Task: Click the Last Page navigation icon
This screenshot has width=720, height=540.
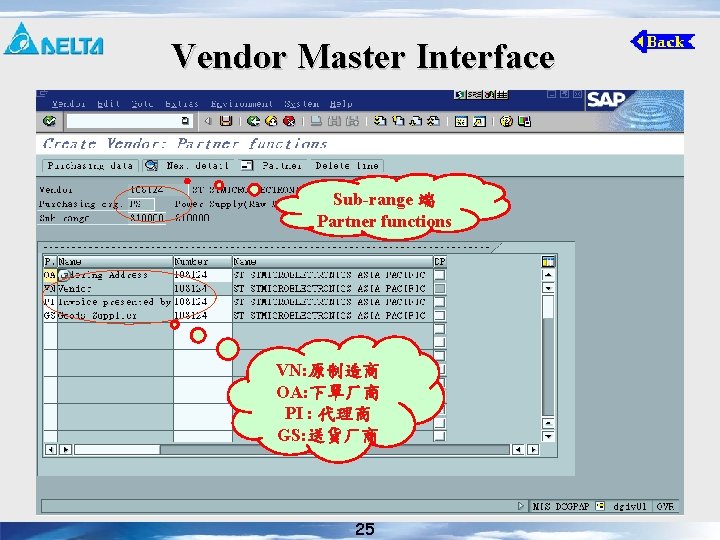Action: (433, 121)
